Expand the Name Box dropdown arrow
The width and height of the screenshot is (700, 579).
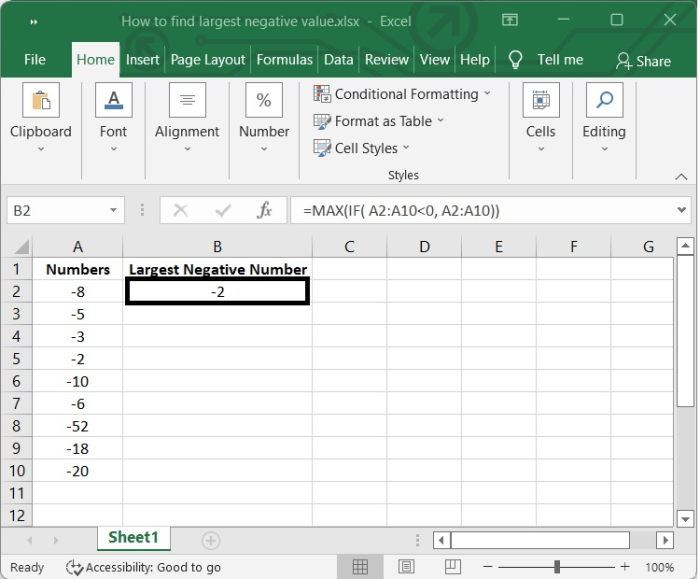[x=114, y=211]
